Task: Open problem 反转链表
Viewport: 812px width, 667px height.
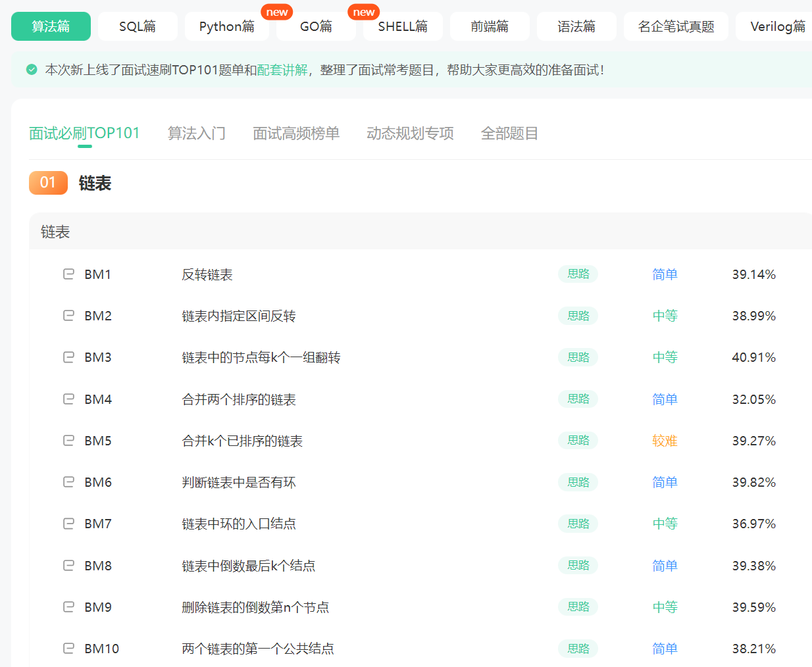Action: point(207,274)
